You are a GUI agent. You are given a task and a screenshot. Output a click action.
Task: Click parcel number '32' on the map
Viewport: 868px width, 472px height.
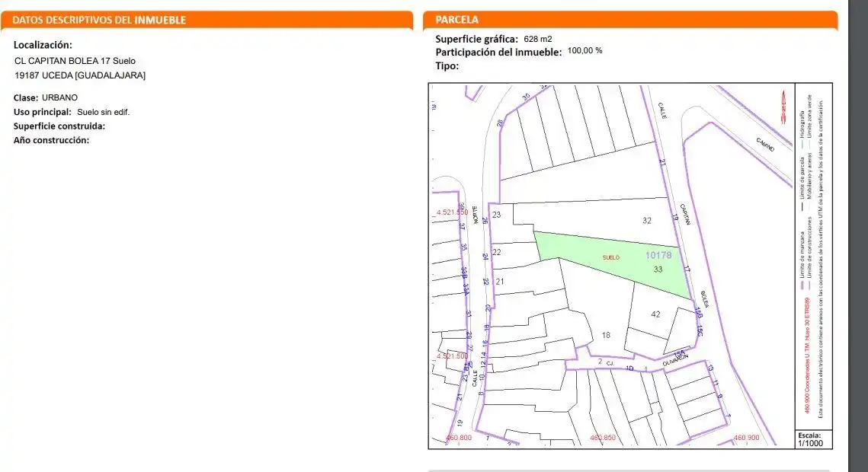pyautogui.click(x=646, y=221)
